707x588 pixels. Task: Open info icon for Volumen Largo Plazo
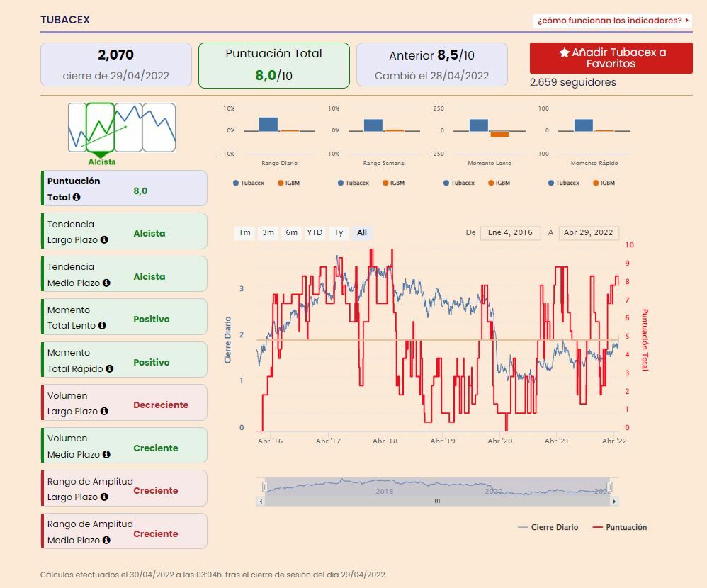pos(104,411)
